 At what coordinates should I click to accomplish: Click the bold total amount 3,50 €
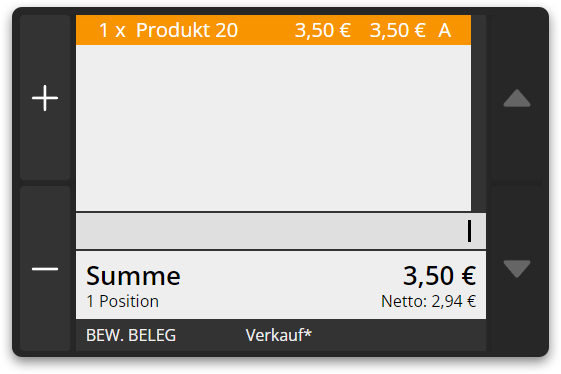pyautogui.click(x=440, y=276)
